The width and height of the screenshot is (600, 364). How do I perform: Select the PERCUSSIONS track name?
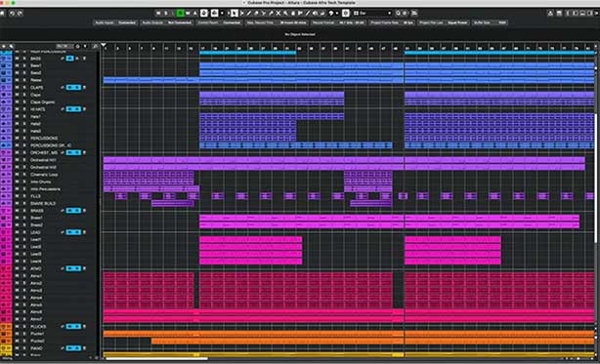(x=44, y=139)
